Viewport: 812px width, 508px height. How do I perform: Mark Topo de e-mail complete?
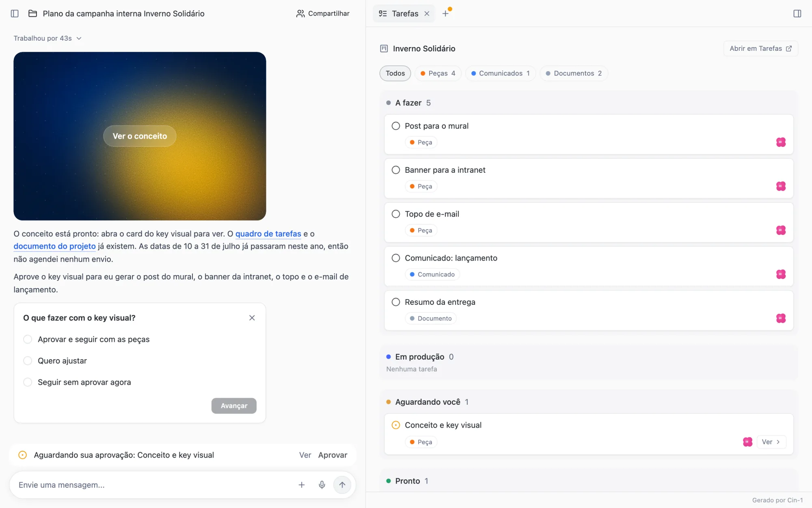pyautogui.click(x=396, y=214)
